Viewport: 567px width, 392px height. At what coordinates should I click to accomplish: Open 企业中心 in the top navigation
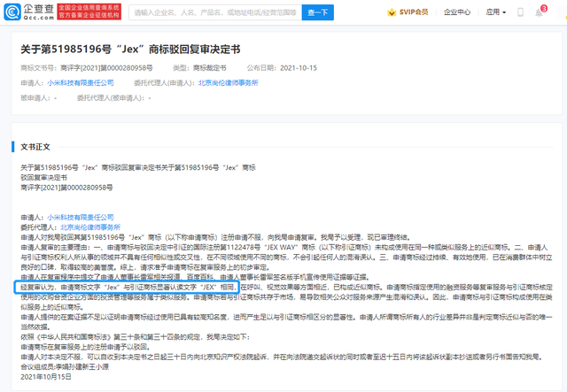[x=457, y=12]
